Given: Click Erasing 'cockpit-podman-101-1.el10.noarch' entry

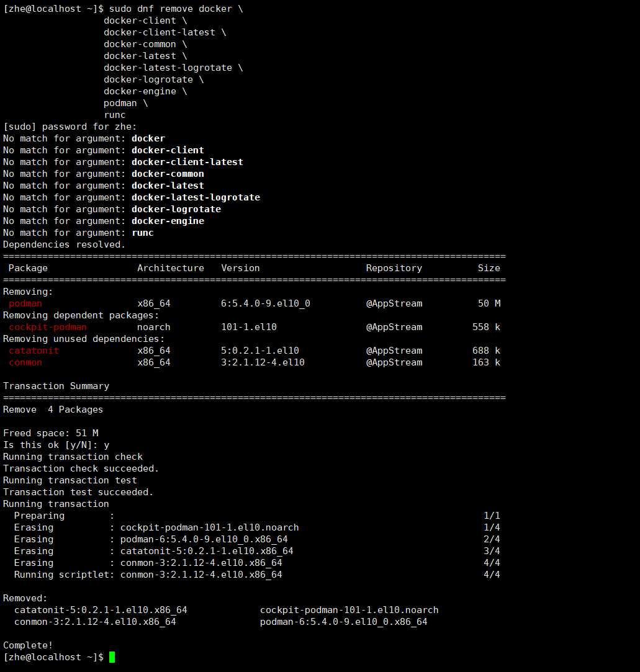Looking at the screenshot, I should point(210,527).
